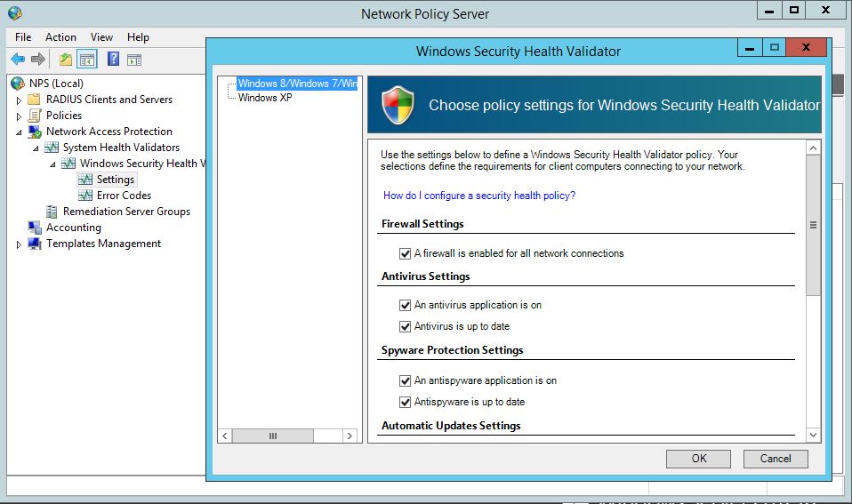Click the Accounting icon in tree
This screenshot has height=504, width=852.
pyautogui.click(x=35, y=227)
